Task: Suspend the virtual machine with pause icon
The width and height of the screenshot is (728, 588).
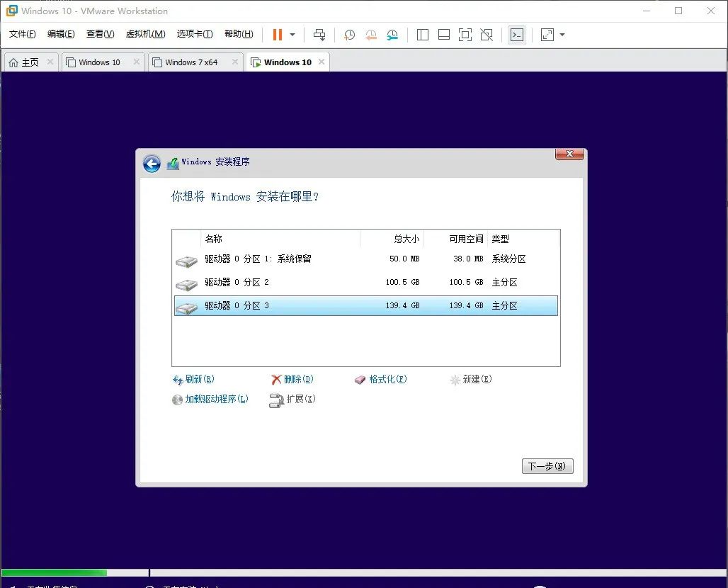Action: [276, 34]
